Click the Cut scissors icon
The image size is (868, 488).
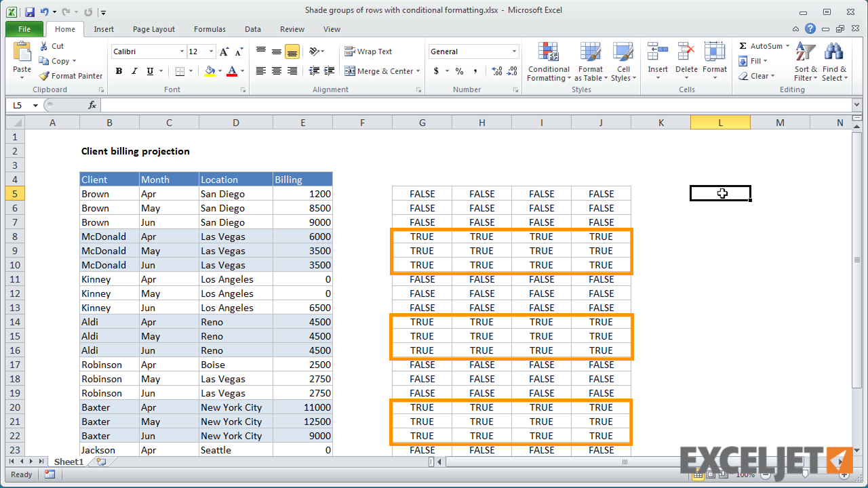pos(44,46)
